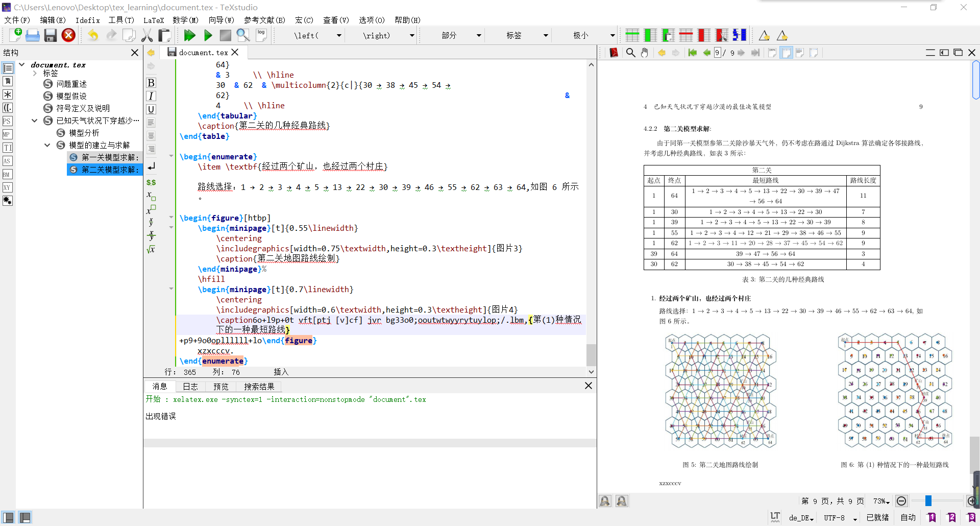Collapse the document.tex tree node
The width and height of the screenshot is (980, 526).
point(22,65)
